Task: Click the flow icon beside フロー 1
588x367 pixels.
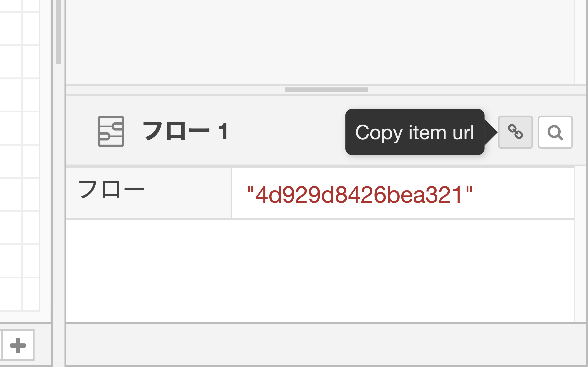Action: (x=111, y=131)
